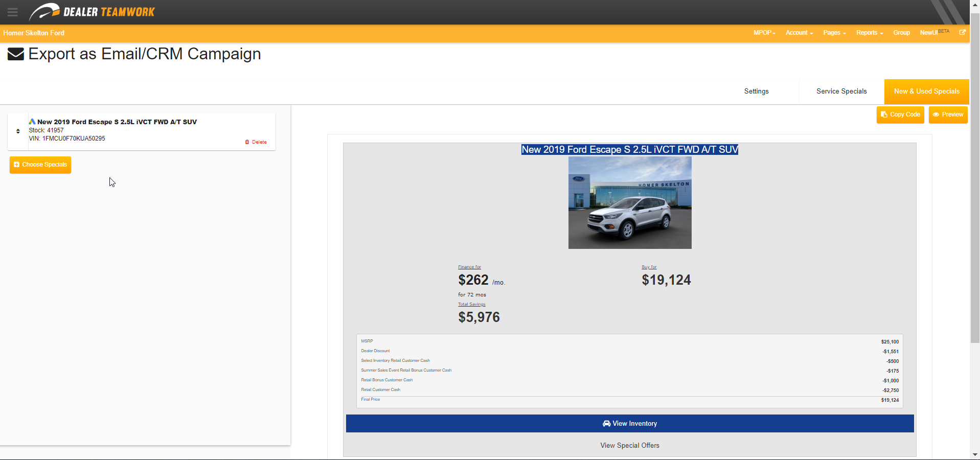980x460 pixels.
Task: Open View Special Offers
Action: 629,445
